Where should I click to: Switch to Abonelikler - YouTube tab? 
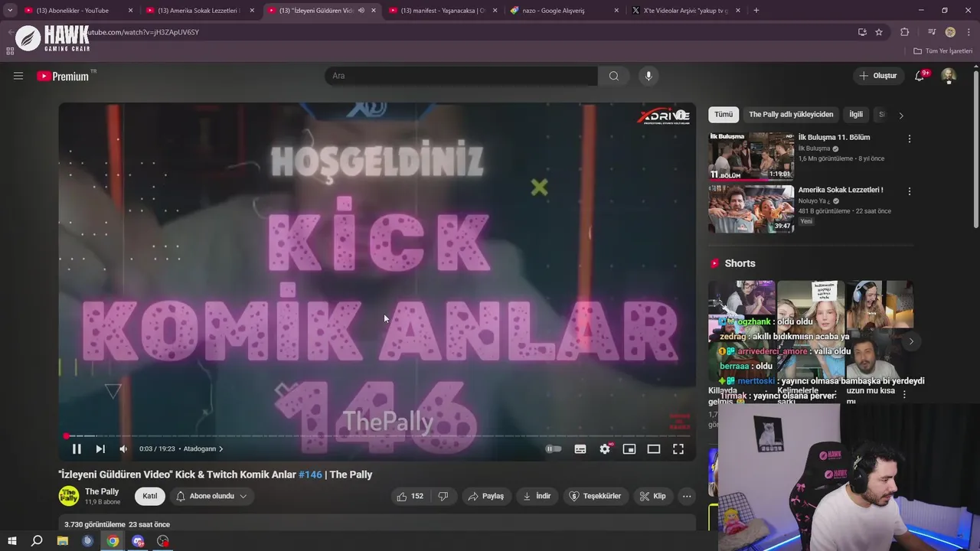(x=77, y=11)
